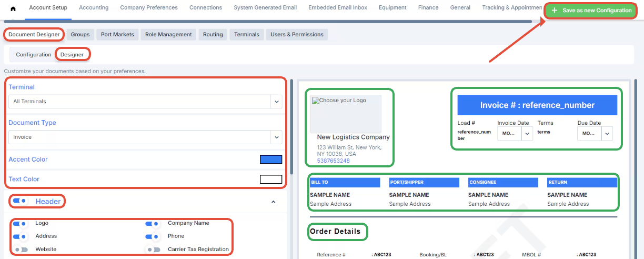Click the settings panel vertical scrollbar
Image resolution: width=644 pixels, height=259 pixels.
(x=291, y=126)
